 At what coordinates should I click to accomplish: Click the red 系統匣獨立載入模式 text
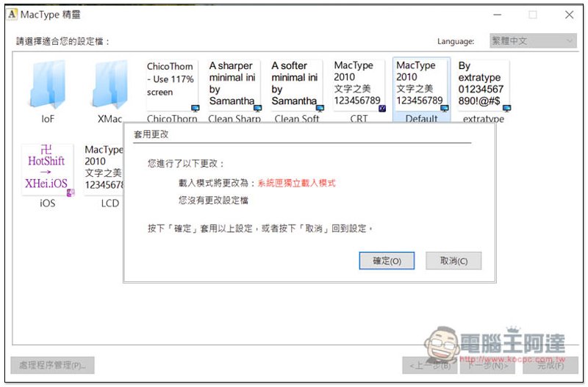(296, 183)
